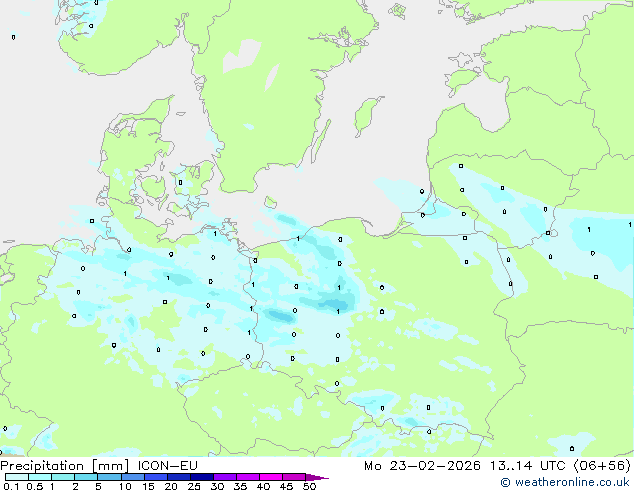634x490 pixels.
Task: Click the '20' legend scale label
Action: click(x=171, y=486)
